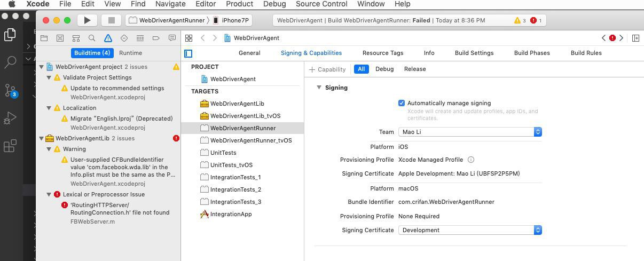This screenshot has width=644, height=261.
Task: Open the Report navigator speech bubble icon
Action: pyautogui.click(x=172, y=38)
